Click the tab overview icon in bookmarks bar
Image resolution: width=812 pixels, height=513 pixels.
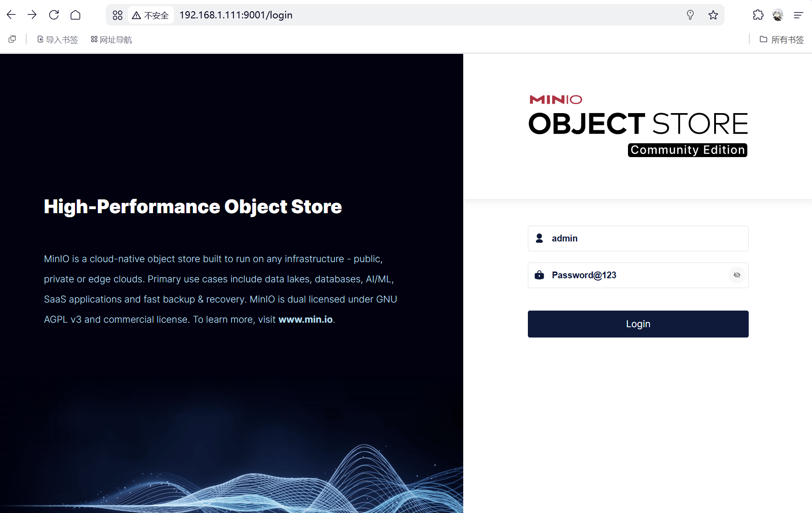pos(12,39)
